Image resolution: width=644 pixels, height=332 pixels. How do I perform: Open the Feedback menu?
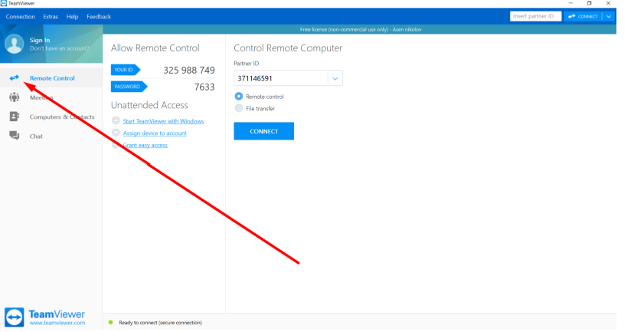click(x=99, y=16)
